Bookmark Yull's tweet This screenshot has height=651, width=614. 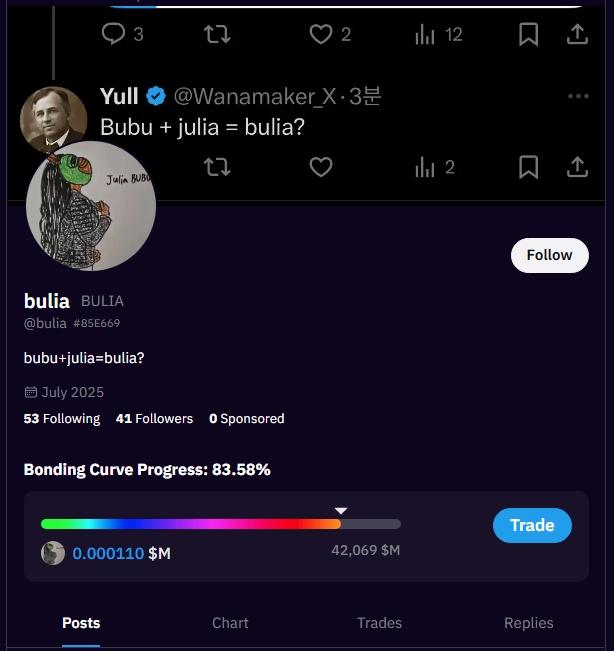pos(528,167)
